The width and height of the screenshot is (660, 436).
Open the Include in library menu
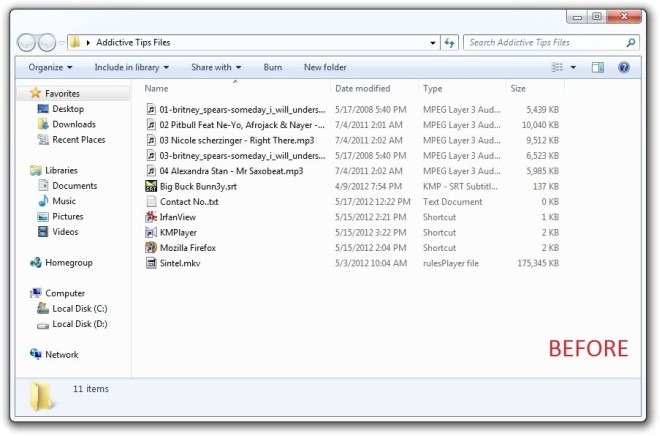point(131,67)
